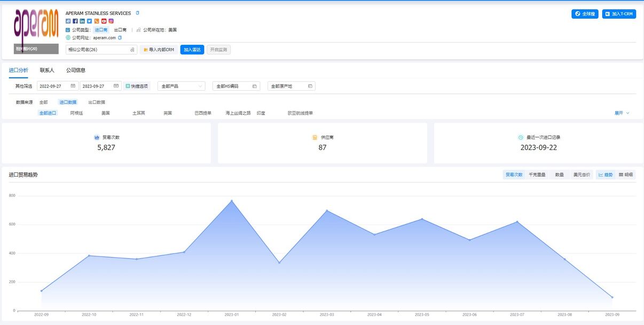
Task: Click the 2023-01 peak point on chart
Action: pos(232,201)
